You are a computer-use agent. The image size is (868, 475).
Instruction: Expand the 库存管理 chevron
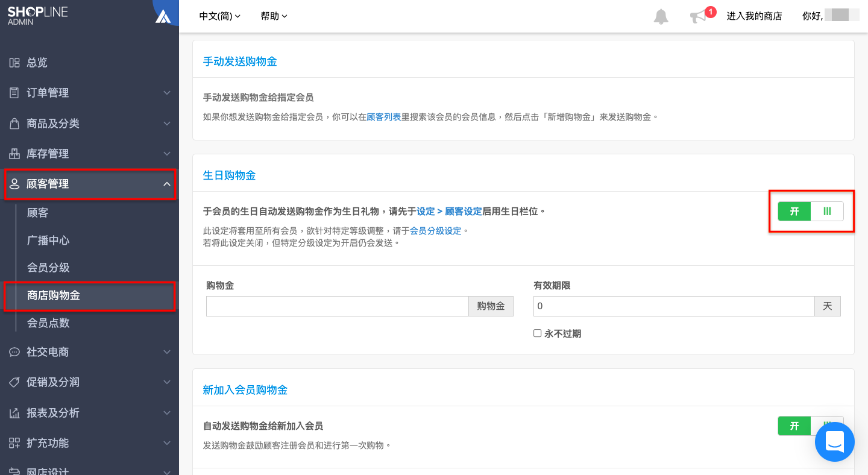pos(167,154)
